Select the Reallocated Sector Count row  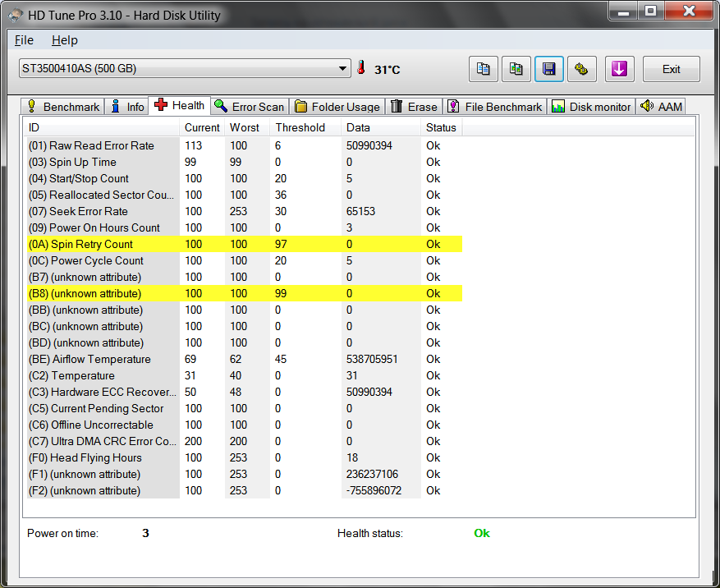click(99, 195)
